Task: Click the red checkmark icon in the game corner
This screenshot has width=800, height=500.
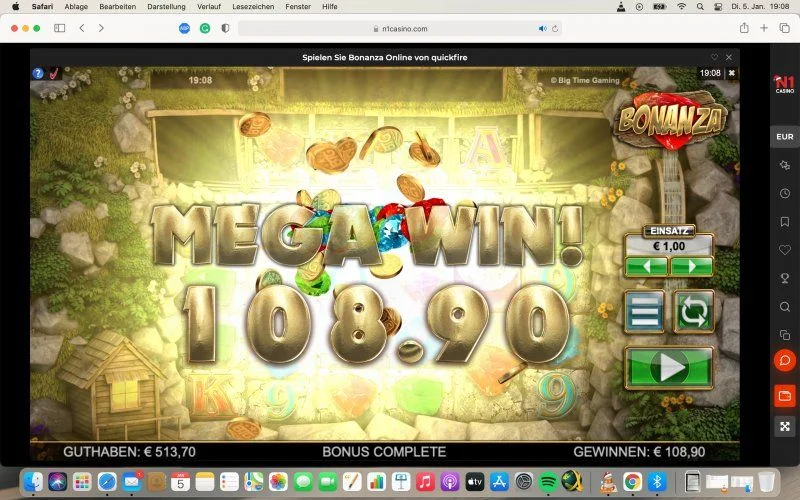Action: click(x=54, y=73)
